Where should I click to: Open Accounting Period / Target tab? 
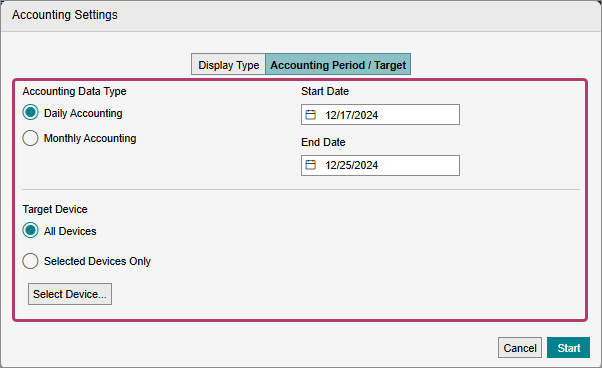tap(338, 64)
